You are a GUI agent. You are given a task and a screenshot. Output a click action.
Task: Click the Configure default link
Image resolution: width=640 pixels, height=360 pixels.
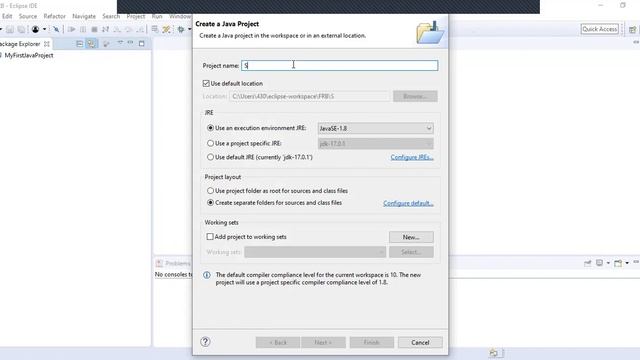click(x=408, y=203)
